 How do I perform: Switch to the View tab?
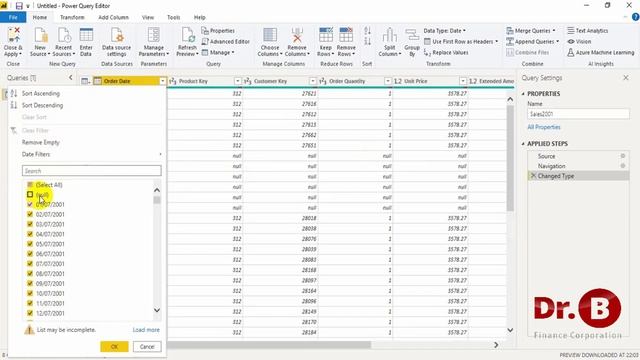point(148,17)
